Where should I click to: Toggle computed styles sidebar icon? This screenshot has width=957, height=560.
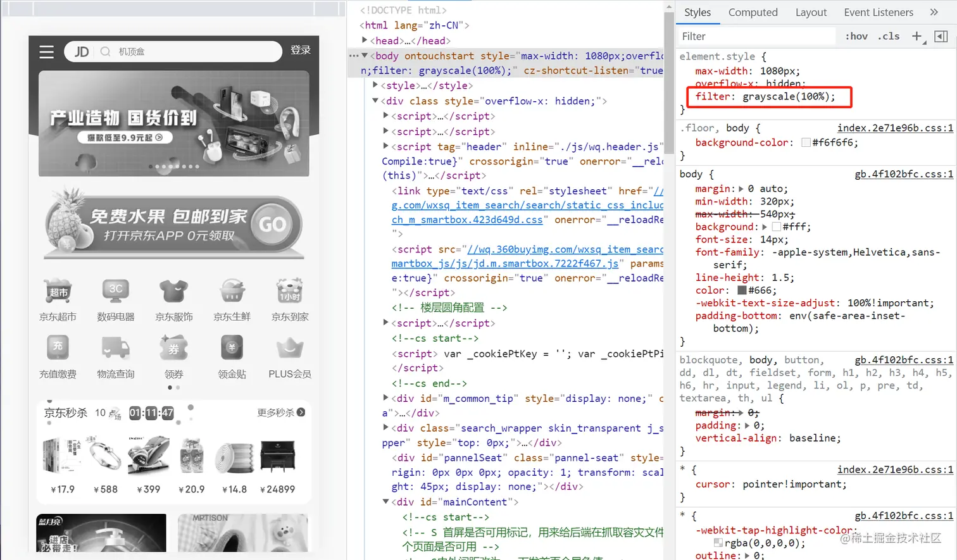point(941,36)
